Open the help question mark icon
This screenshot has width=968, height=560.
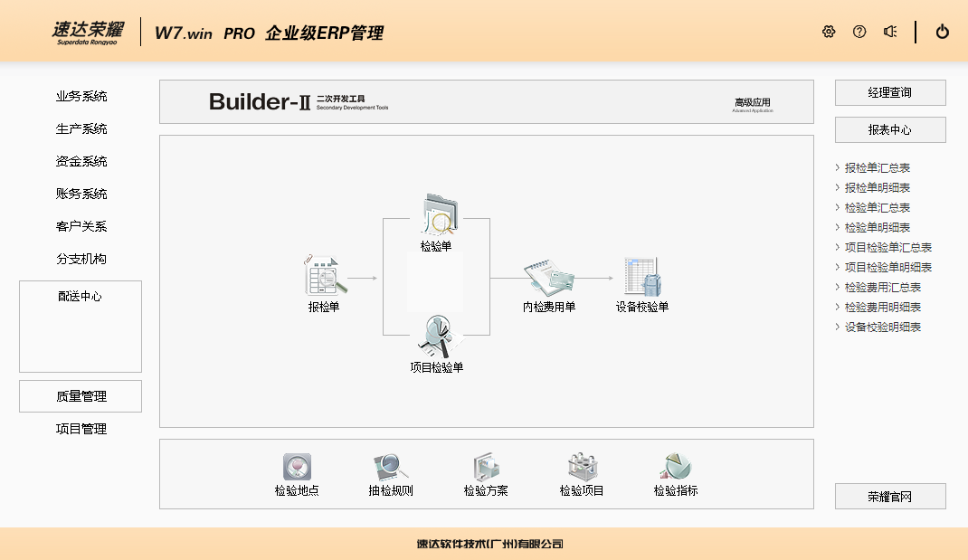[x=859, y=32]
